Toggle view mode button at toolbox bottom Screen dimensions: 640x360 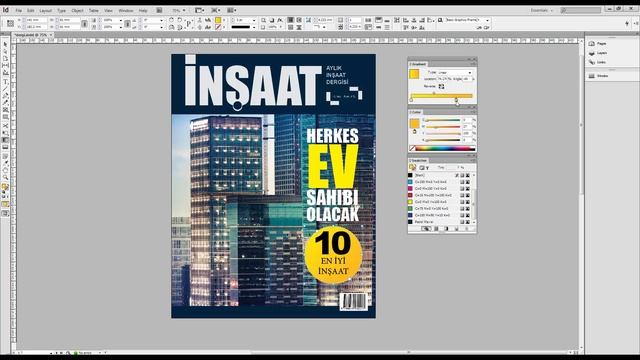click(5, 213)
